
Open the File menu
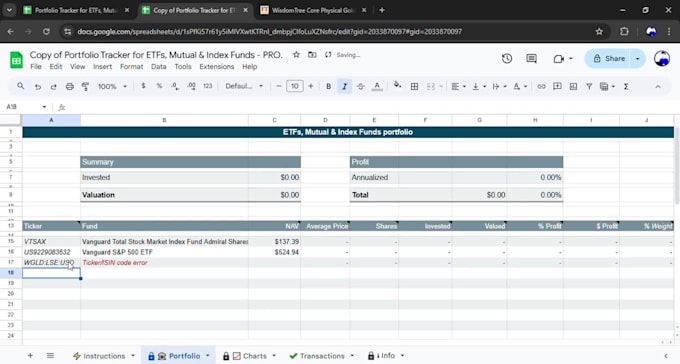pyautogui.click(x=36, y=67)
